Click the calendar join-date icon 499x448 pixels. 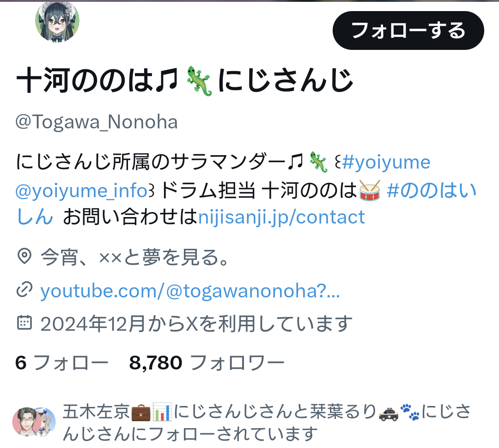pyautogui.click(x=24, y=323)
